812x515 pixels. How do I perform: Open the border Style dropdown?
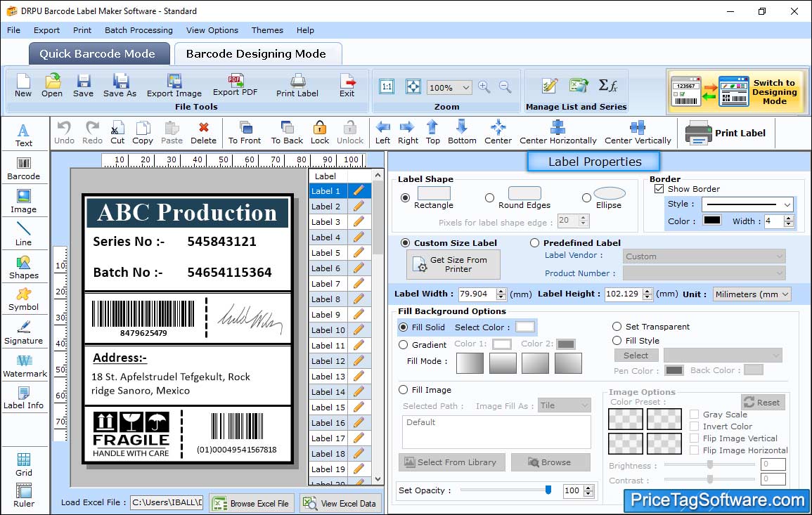787,204
